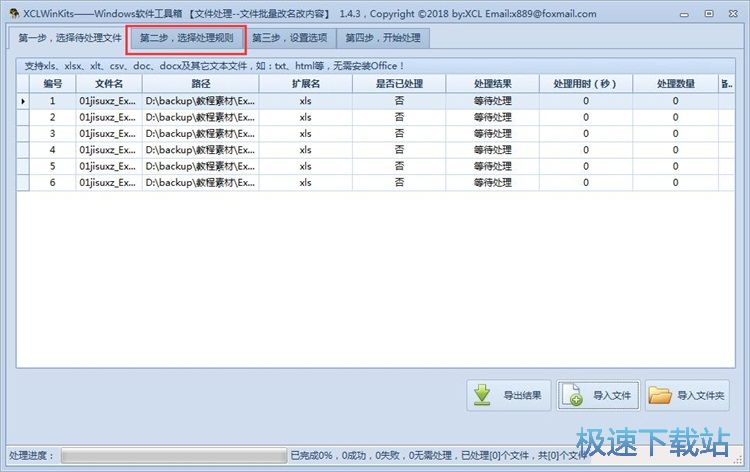Click the status text 已完成0%
This screenshot has width=750, height=472.
(x=311, y=456)
